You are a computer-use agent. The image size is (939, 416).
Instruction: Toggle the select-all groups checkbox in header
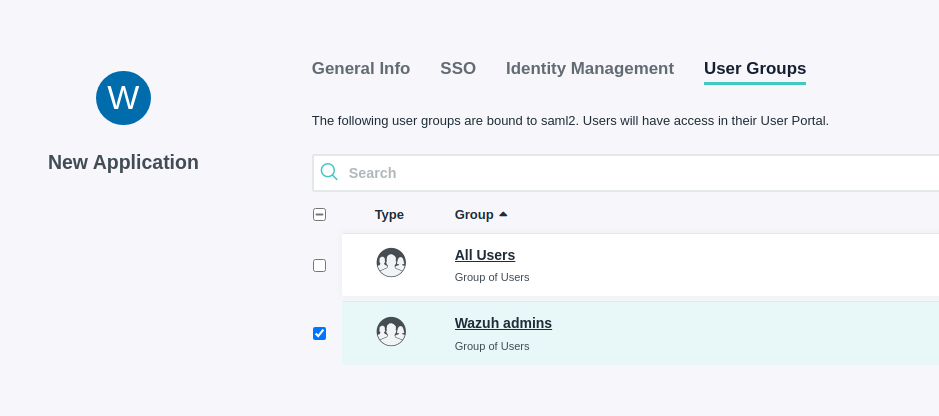(319, 214)
